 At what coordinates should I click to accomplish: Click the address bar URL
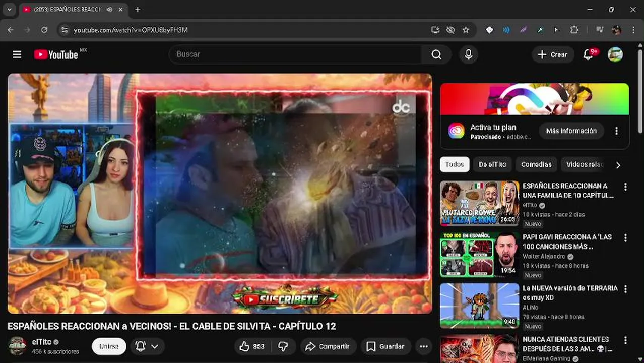[x=131, y=30]
